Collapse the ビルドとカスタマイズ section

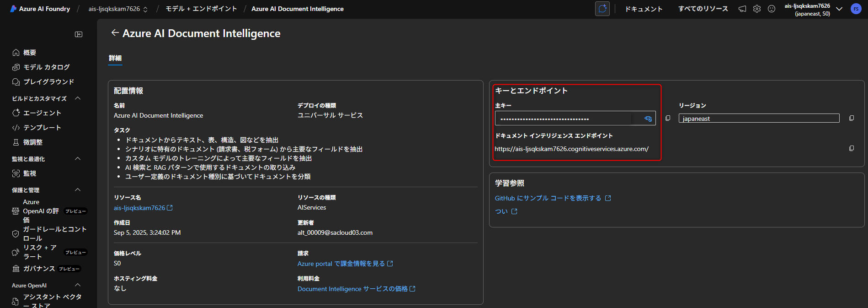78,98
